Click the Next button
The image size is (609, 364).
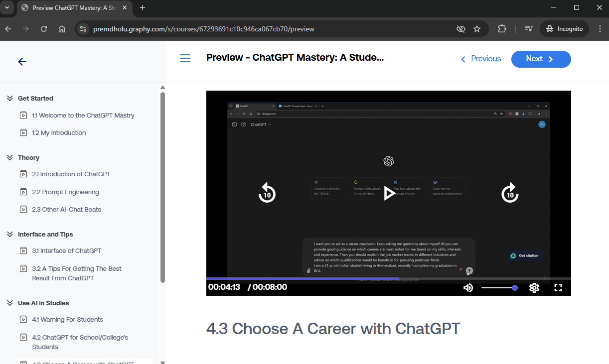[x=541, y=59]
